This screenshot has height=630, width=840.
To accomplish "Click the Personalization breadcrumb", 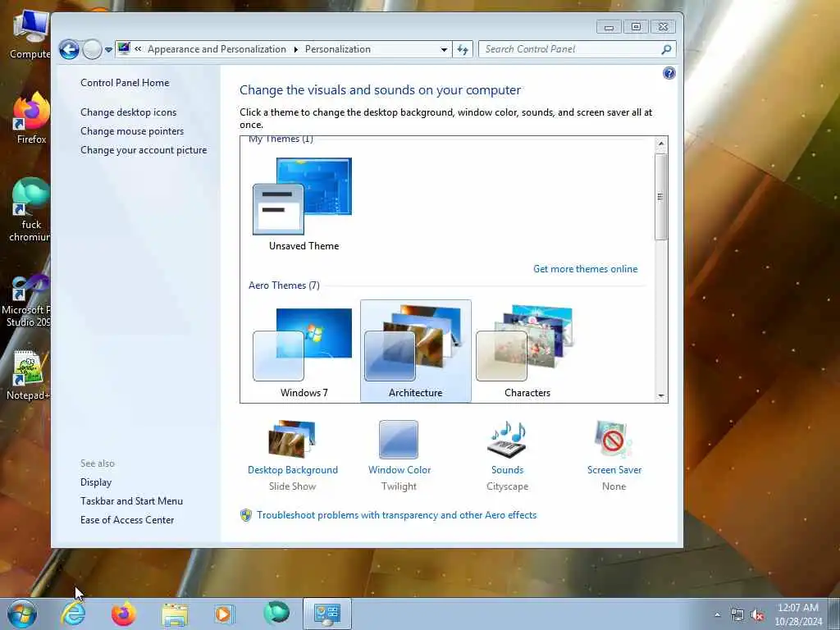I will (x=337, y=48).
